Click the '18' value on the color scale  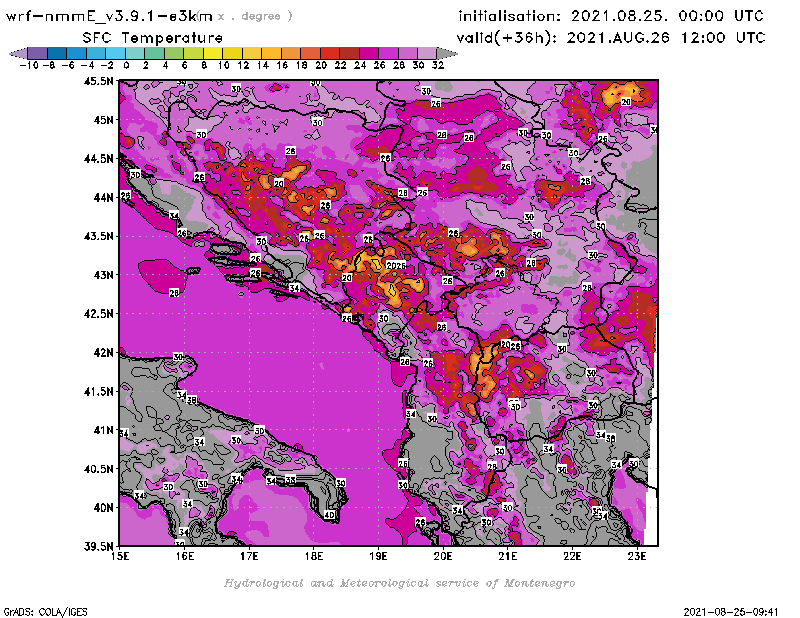click(301, 65)
